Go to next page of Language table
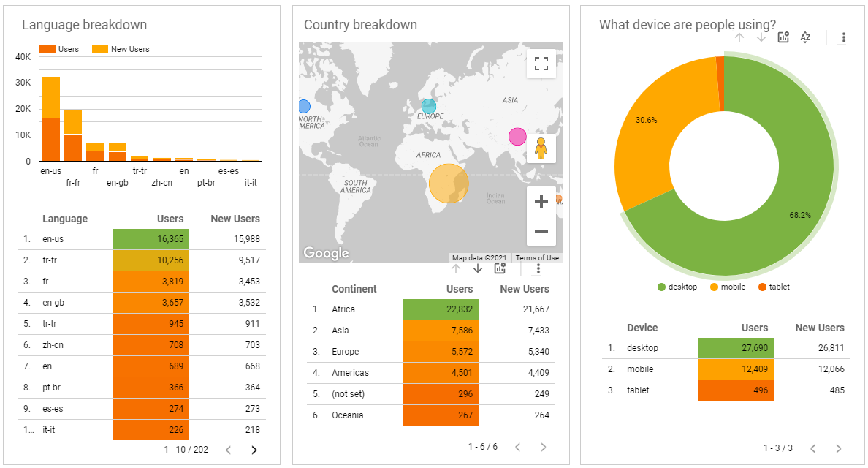The height and width of the screenshot is (468, 868). pos(254,450)
